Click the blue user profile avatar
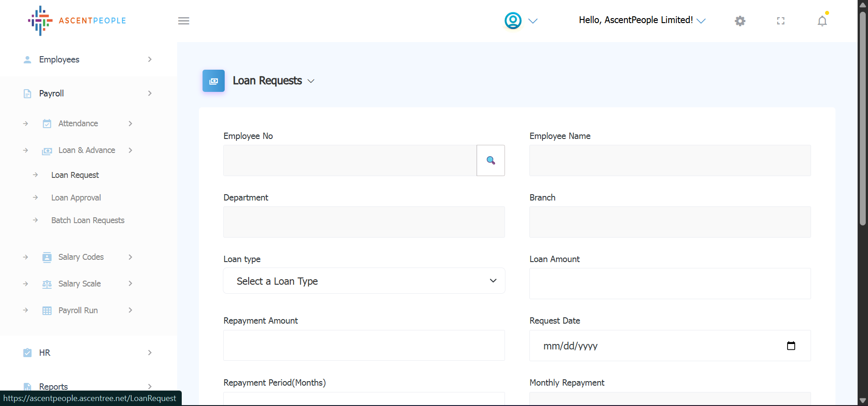This screenshot has width=868, height=406. point(513,21)
